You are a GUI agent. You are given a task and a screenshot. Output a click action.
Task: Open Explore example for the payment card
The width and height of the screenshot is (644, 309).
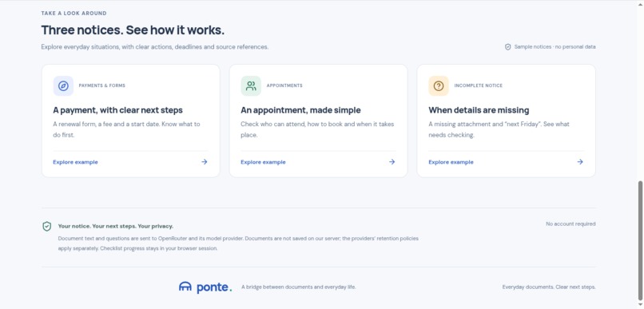[76, 162]
